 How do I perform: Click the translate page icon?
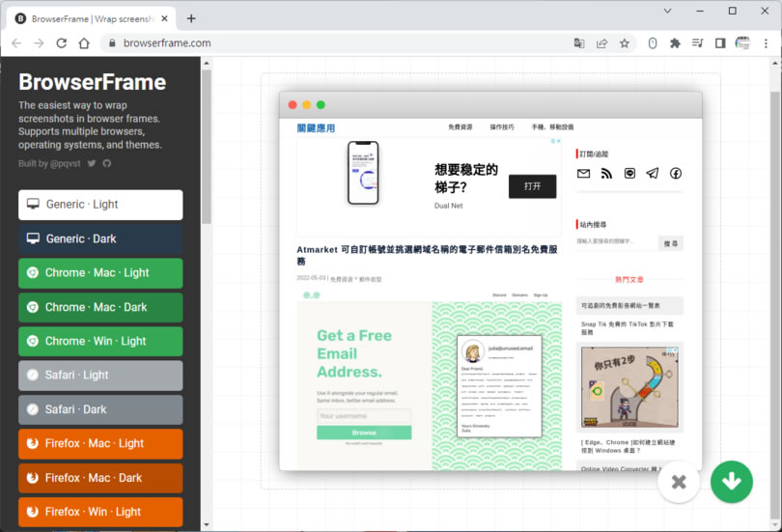578,43
